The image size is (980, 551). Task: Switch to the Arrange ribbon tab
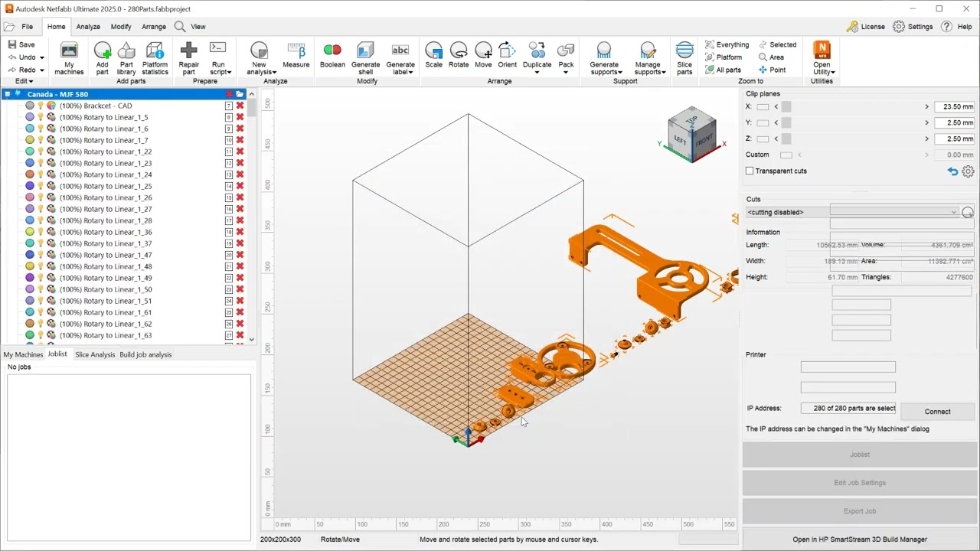(154, 27)
